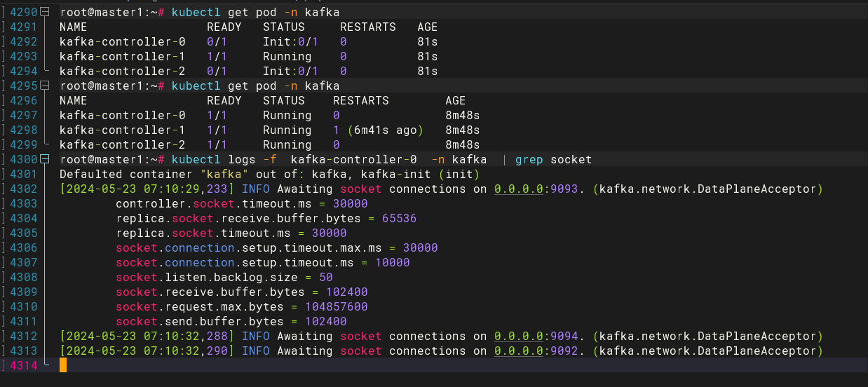The image size is (868, 387).
Task: Click the 'root@master1:~#' prompt on line 4300
Action: tap(112, 159)
